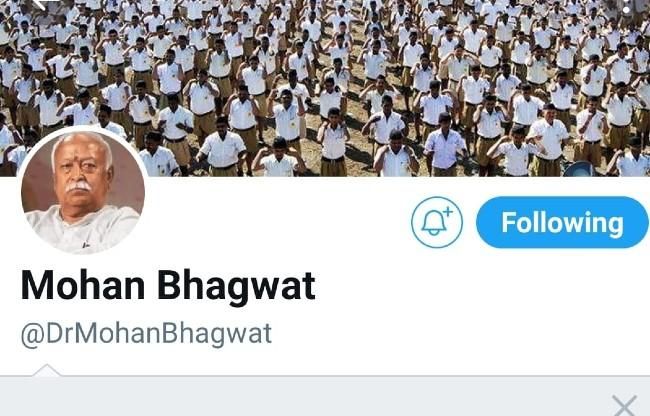Tap the grey tooltip bar

pos(325,396)
